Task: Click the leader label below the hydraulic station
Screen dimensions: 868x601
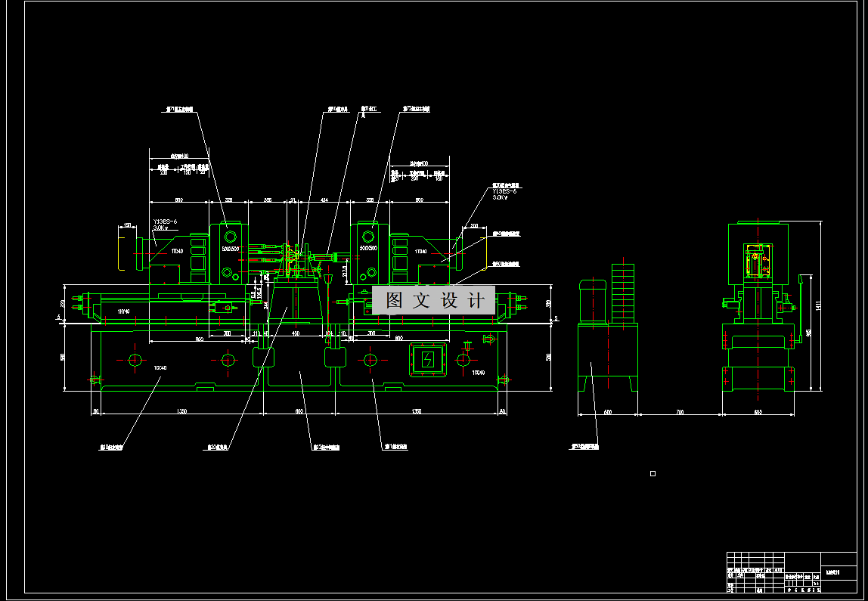Action: pyautogui.click(x=585, y=447)
